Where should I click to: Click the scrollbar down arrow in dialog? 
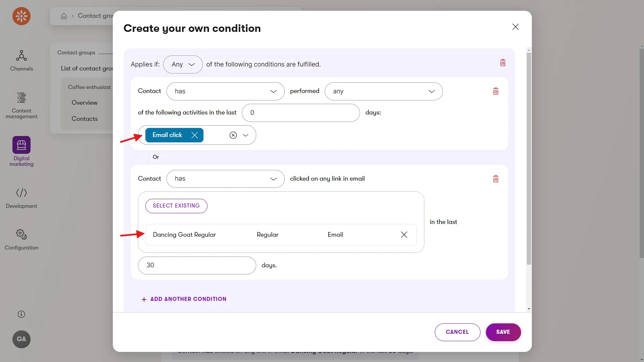point(529,309)
